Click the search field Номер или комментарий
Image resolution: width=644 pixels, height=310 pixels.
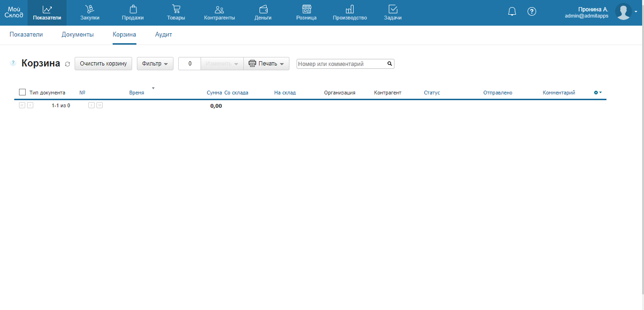(x=341, y=64)
